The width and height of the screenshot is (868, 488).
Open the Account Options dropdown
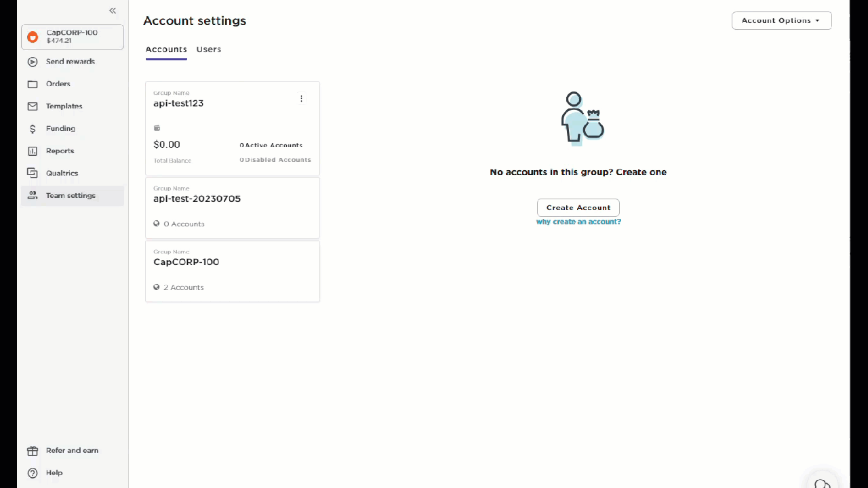pos(781,20)
